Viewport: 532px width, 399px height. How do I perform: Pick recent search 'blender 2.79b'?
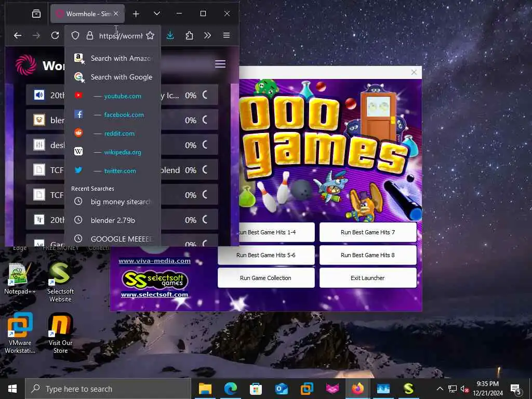[113, 220]
